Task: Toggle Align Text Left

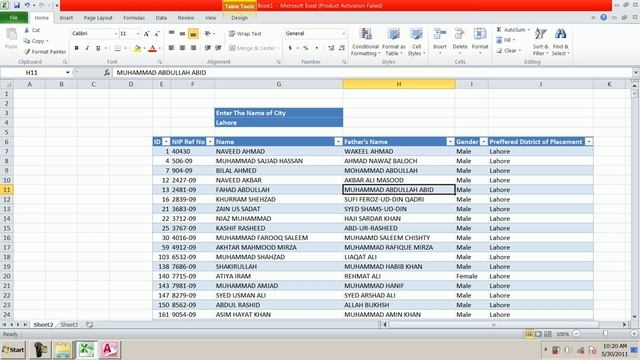Action: point(171,48)
